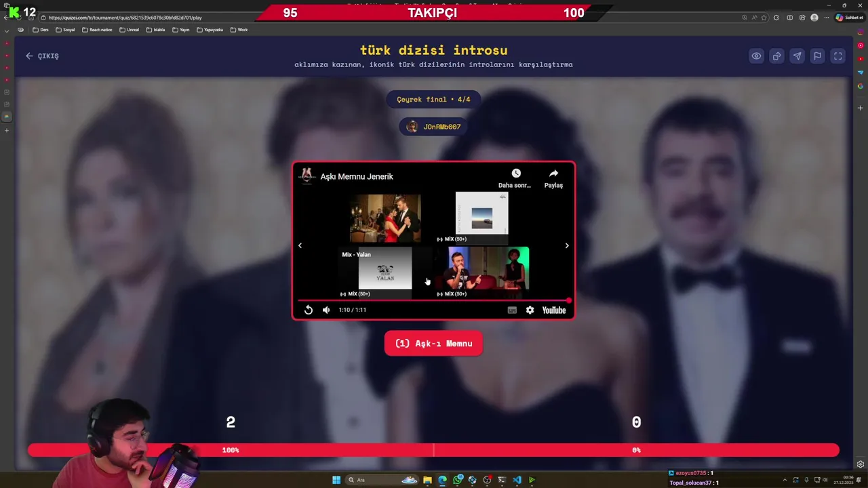Click the Paylaş share arrow
Viewport: 868px width, 488px height.
point(553,174)
